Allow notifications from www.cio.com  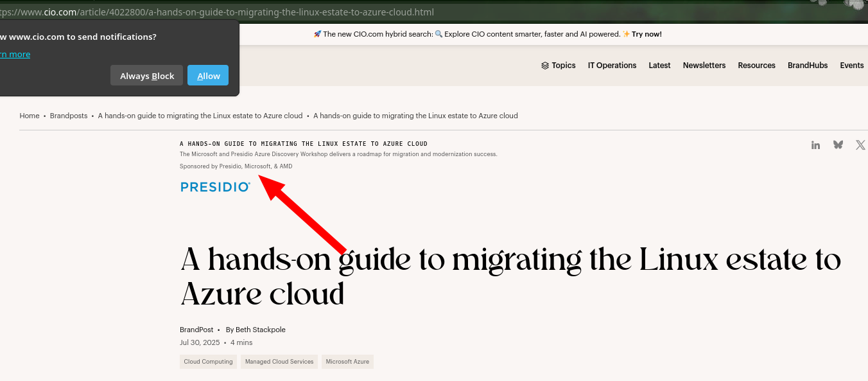[208, 76]
